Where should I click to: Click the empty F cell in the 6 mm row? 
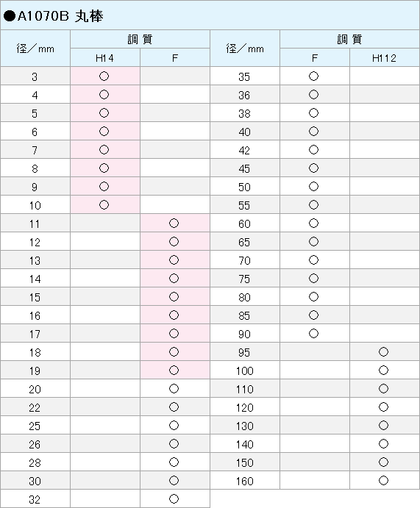[x=175, y=131]
